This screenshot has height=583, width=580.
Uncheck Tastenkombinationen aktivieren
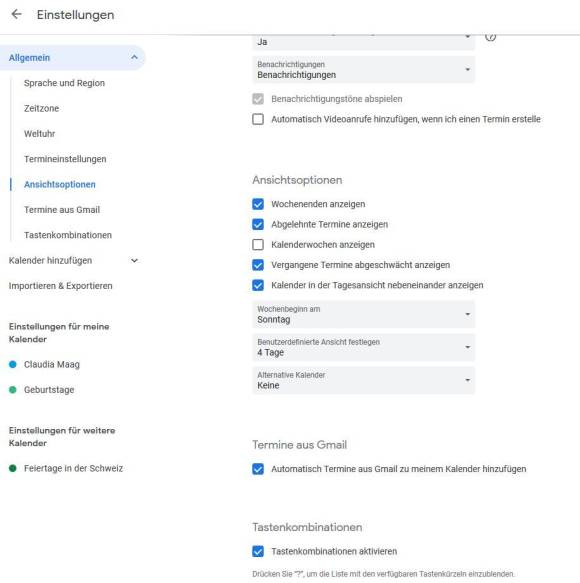[258, 551]
